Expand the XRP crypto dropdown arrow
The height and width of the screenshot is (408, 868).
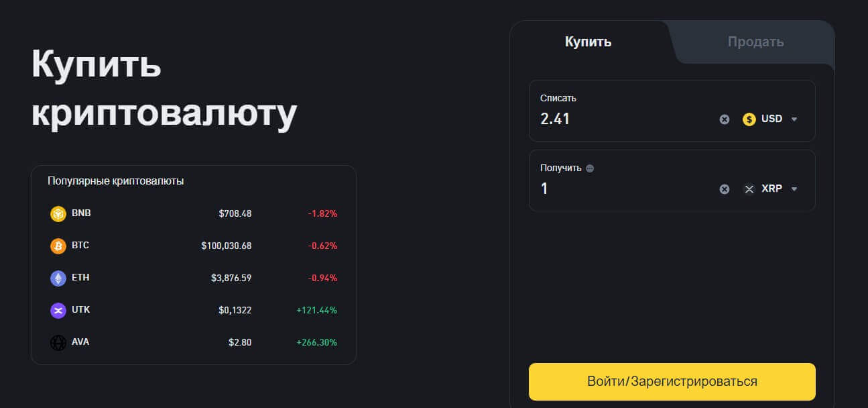click(x=794, y=189)
